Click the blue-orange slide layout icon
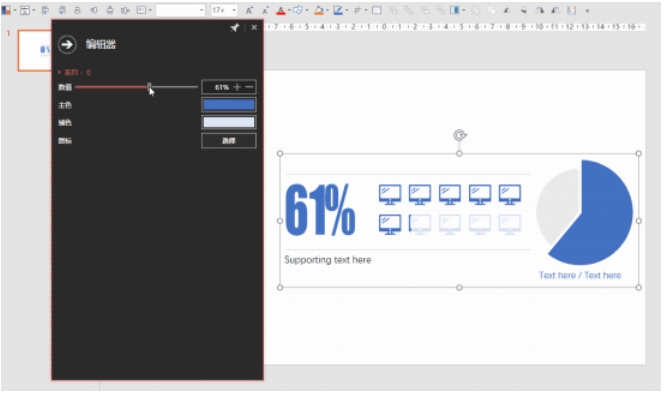This screenshot has height=393, width=664. tap(6, 10)
